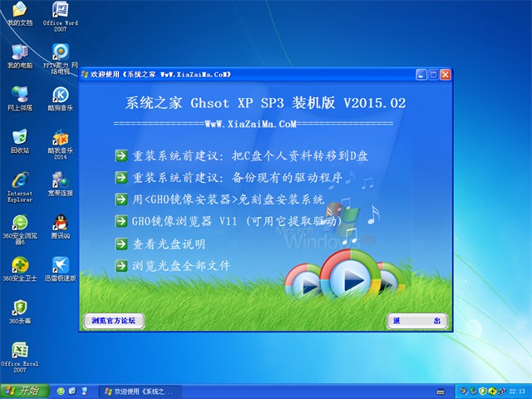
Task: Open Office Excel 2007 desktop shortcut
Action: [19, 351]
